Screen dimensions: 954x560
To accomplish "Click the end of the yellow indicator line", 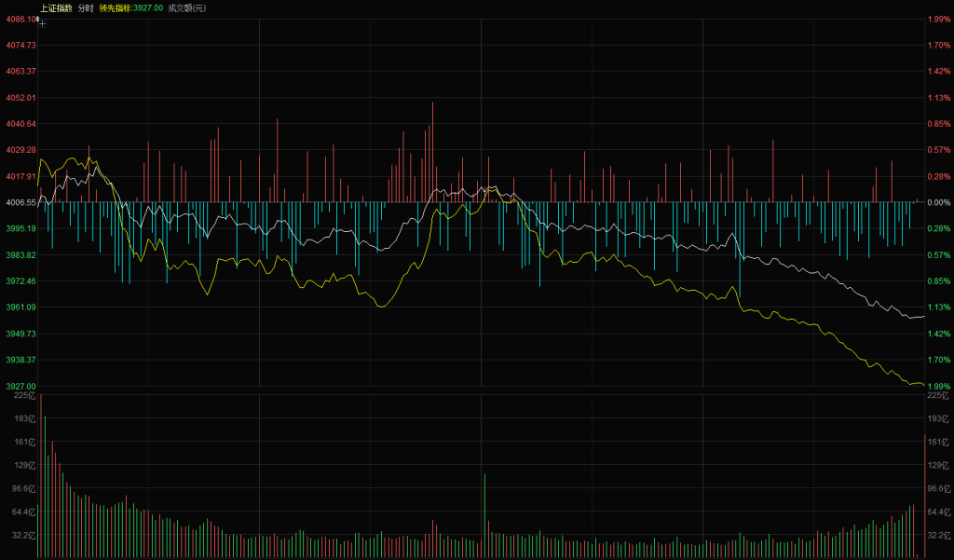I will pyautogui.click(x=923, y=384).
